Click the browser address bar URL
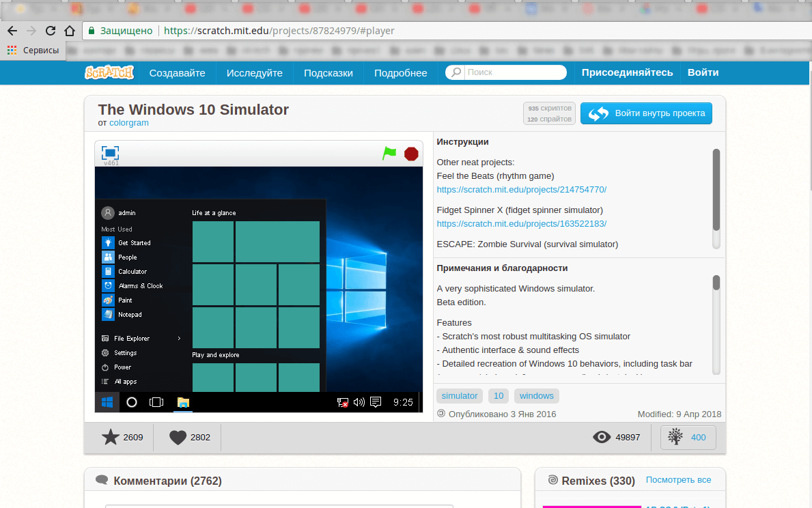812x508 pixels. [279, 31]
